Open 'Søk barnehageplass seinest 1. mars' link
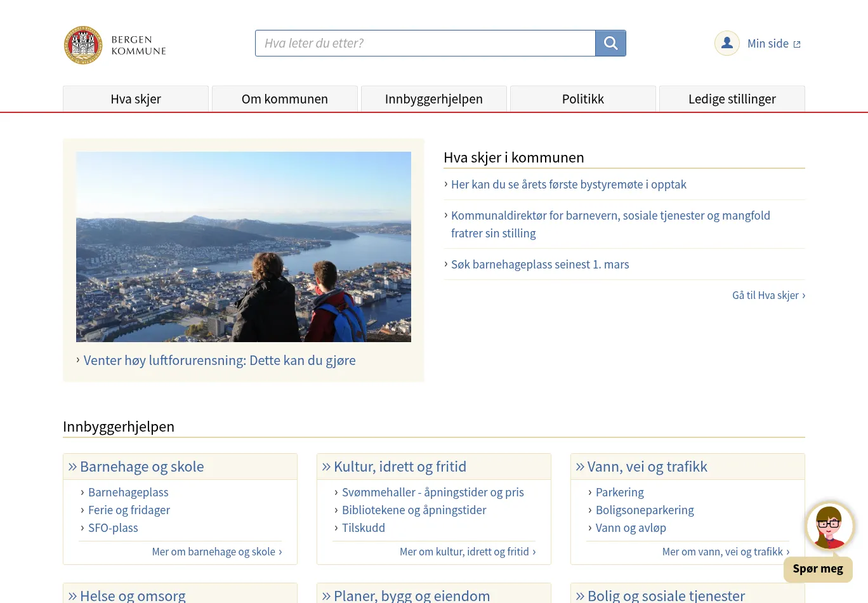The width and height of the screenshot is (868, 603). coord(540,265)
